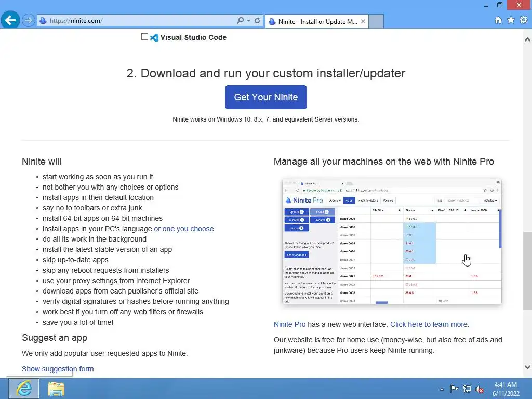This screenshot has height=399, width=532.
Task: Click 'skip up-to-date apps' list item
Action: coord(75,260)
